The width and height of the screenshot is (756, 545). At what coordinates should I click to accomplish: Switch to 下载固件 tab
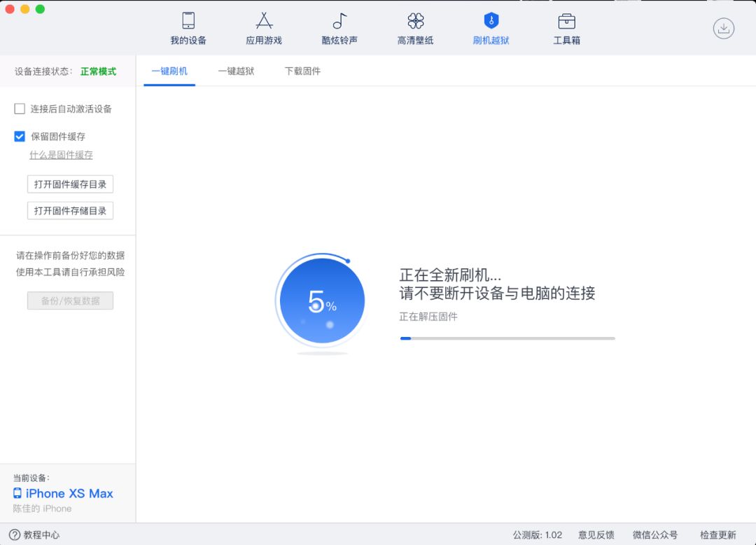pyautogui.click(x=302, y=71)
